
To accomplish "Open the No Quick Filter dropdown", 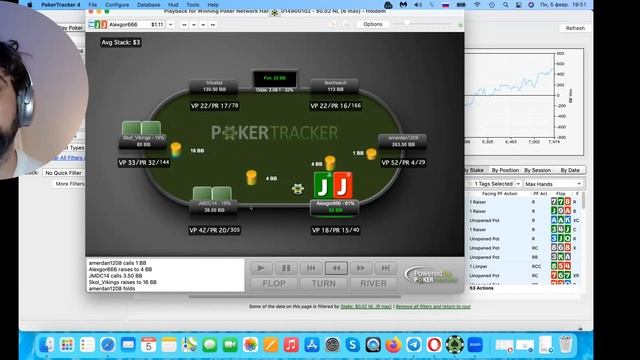I will (63, 173).
